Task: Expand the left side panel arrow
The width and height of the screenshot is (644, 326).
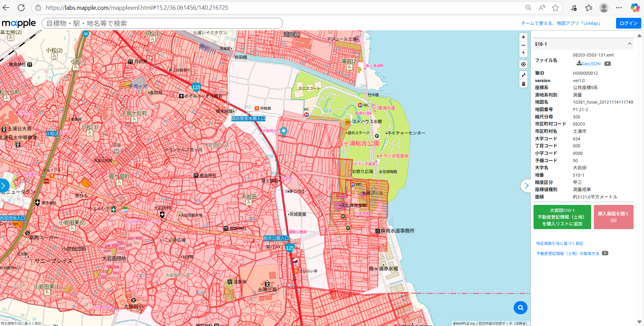Action: 3,186
